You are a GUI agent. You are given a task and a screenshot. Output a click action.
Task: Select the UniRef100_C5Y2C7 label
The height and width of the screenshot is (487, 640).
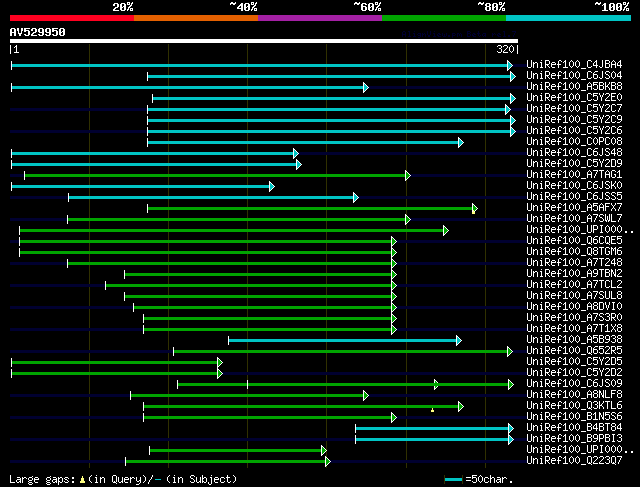pyautogui.click(x=574, y=109)
